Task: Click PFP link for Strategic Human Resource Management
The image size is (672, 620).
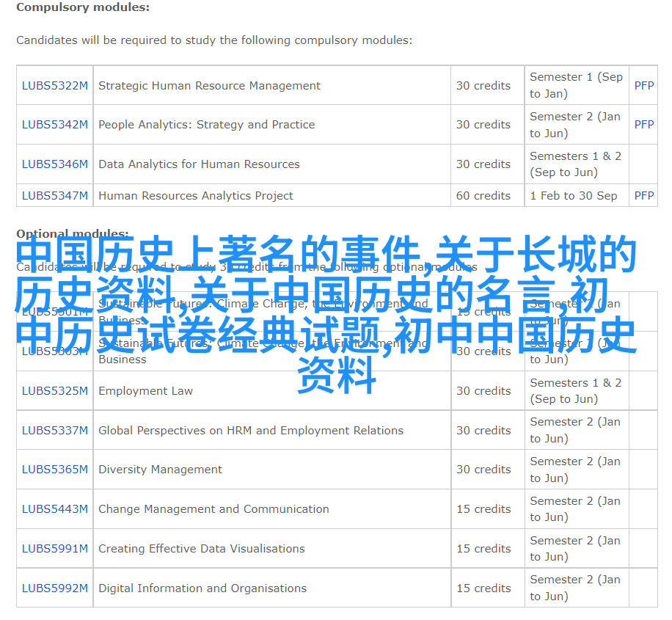Action: 643,86
